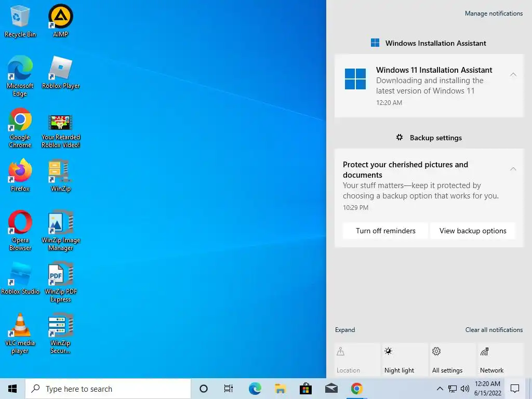Click Manage notifications link
532x399 pixels.
click(494, 14)
